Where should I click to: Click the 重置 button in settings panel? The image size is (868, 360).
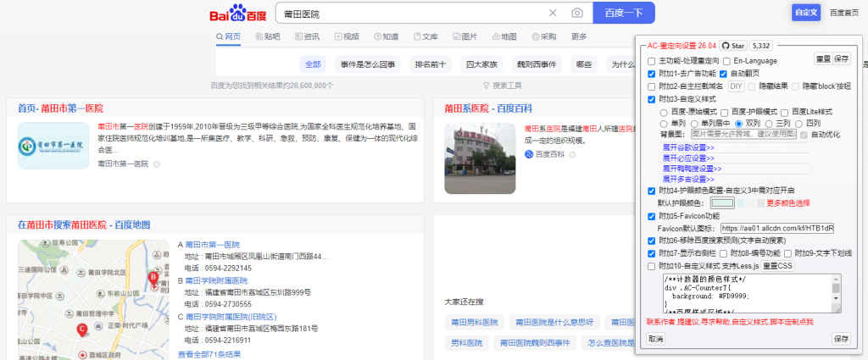pos(822,59)
